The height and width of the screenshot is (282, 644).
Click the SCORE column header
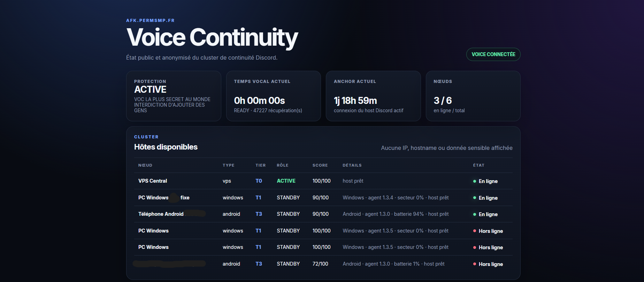pos(320,165)
